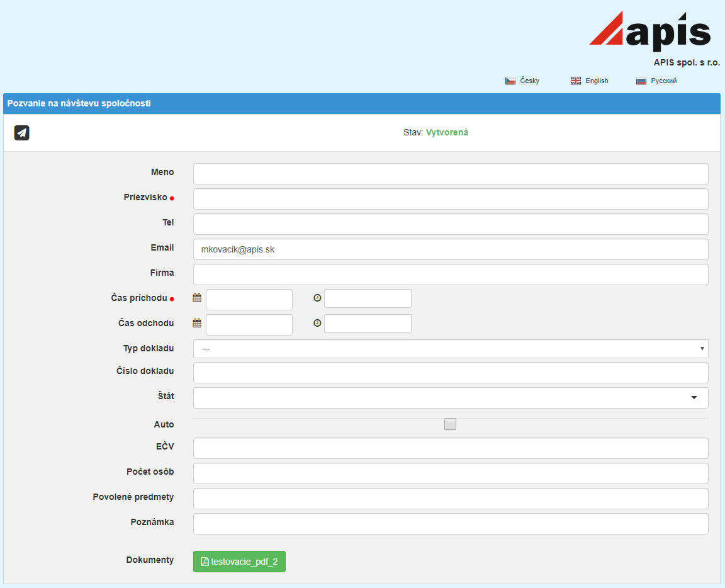The height and width of the screenshot is (588, 725).
Task: Click the paper plane send icon
Action: click(x=22, y=133)
